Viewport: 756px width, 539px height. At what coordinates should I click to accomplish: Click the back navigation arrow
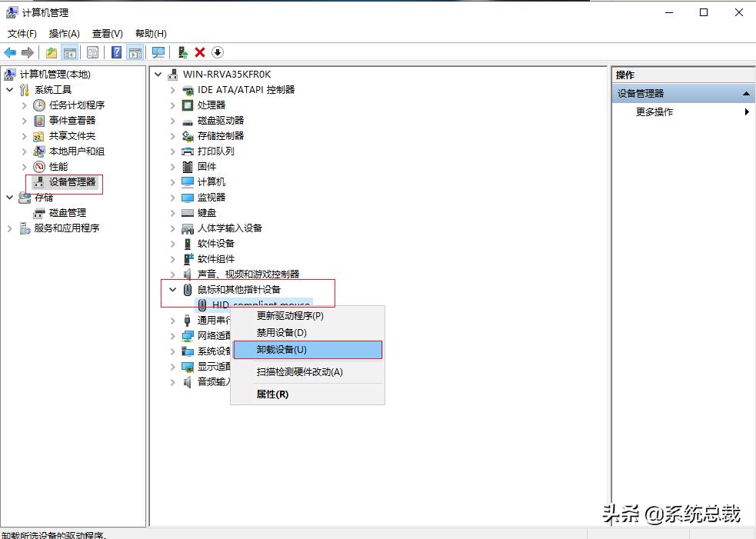[9, 52]
